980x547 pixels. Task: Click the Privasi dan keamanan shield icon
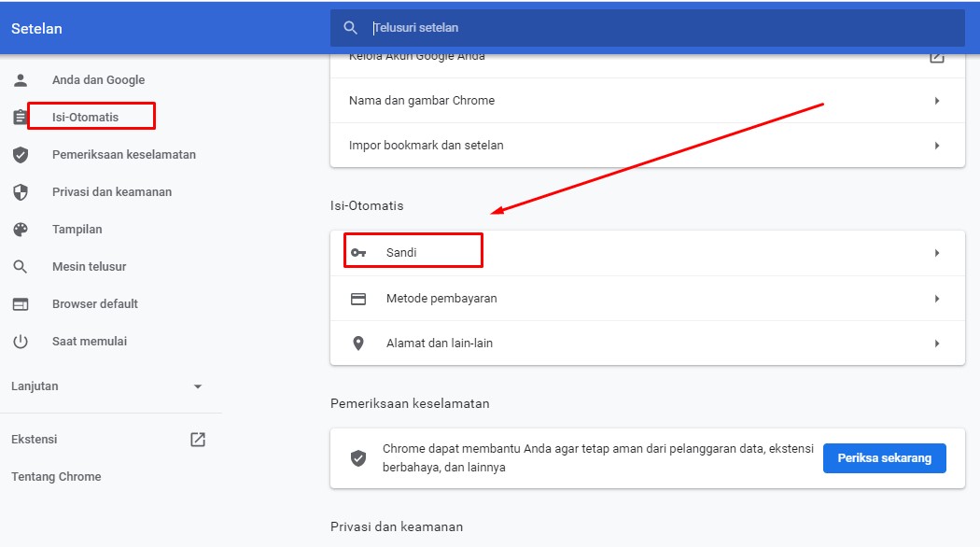pos(21,192)
